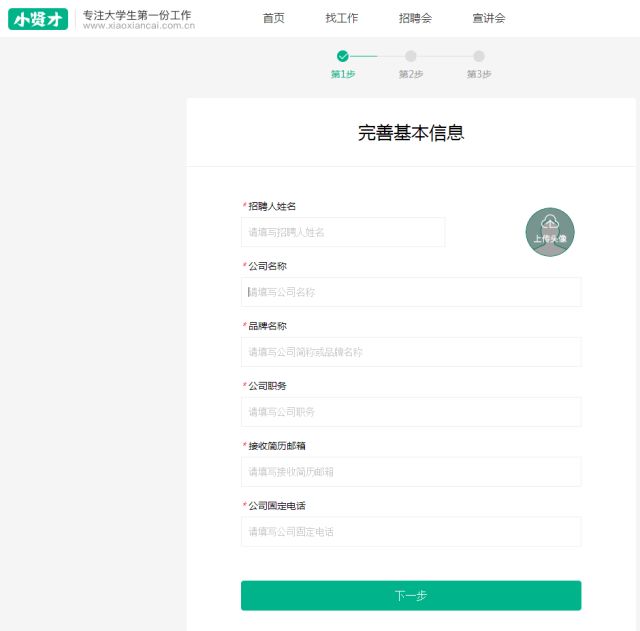Click the step 3 circle indicator
Viewport: 640px width, 631px height.
pyautogui.click(x=479, y=56)
